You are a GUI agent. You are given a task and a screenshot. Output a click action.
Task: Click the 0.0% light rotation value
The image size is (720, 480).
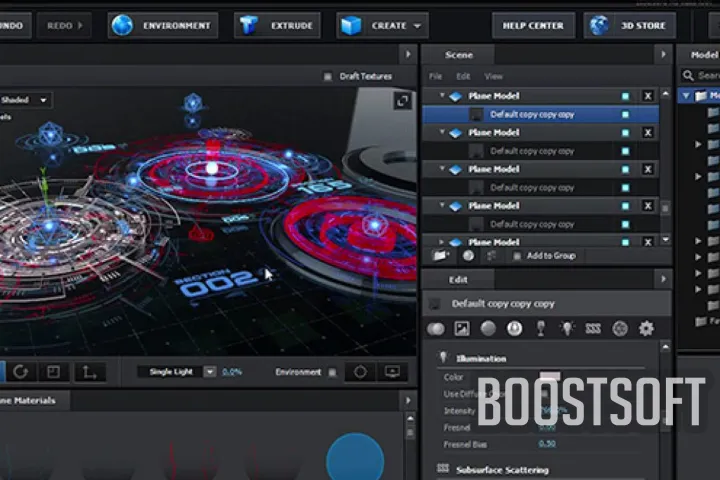point(232,372)
